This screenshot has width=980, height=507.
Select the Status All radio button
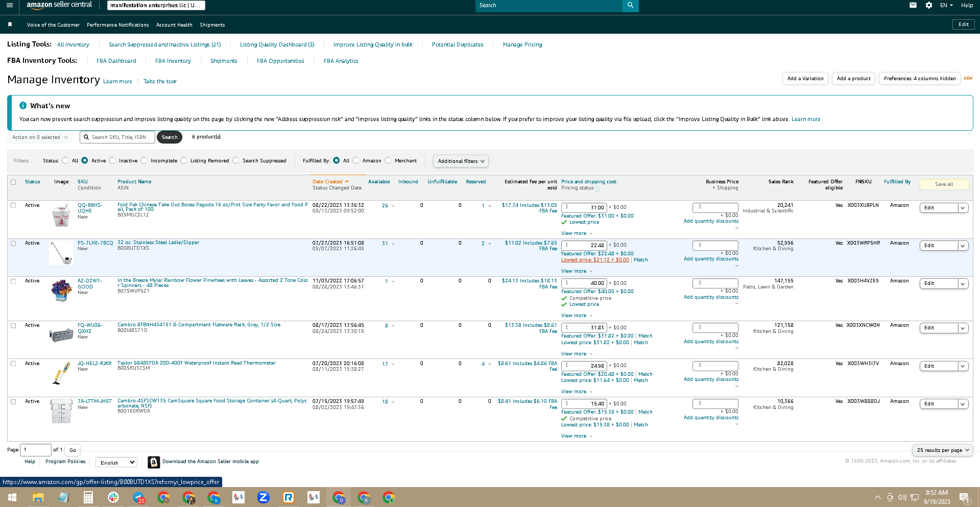coord(65,160)
